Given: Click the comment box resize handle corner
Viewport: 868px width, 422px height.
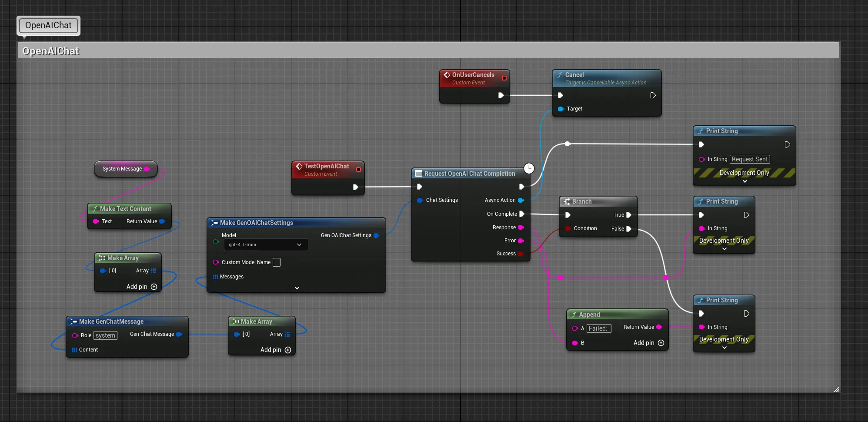Looking at the screenshot, I should (836, 389).
